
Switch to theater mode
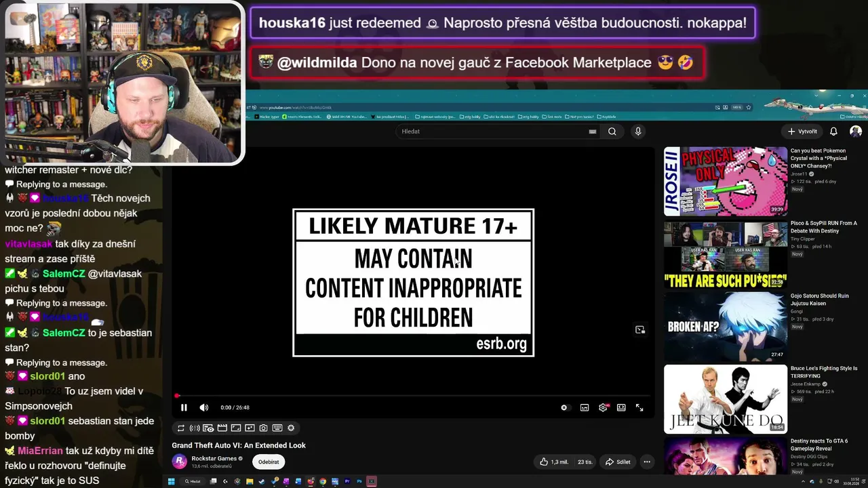coord(621,407)
